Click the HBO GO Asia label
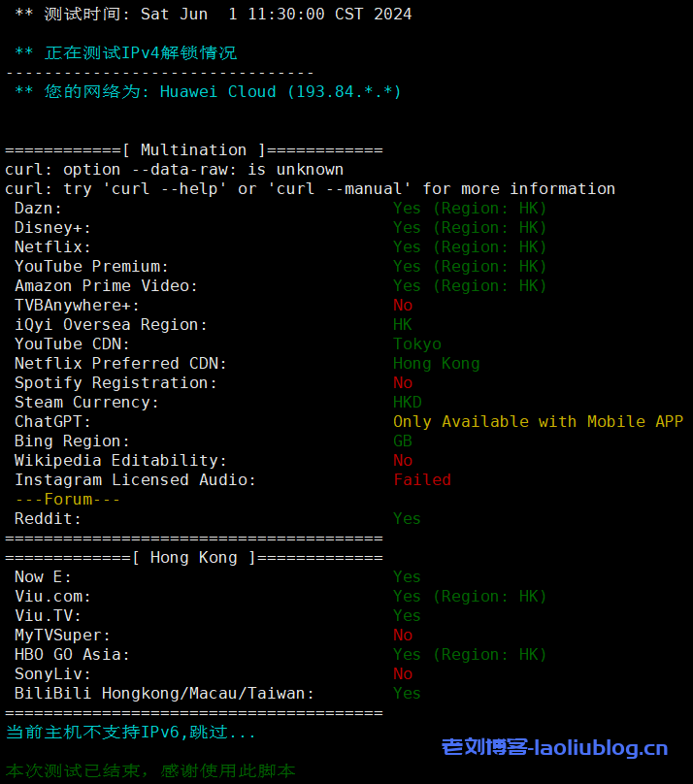 tap(72, 654)
